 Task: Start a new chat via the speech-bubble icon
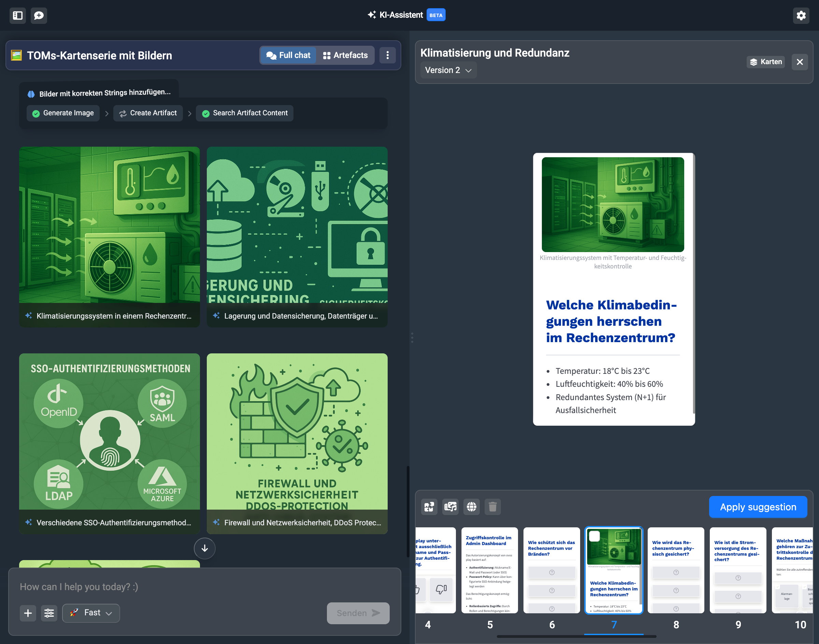39,15
